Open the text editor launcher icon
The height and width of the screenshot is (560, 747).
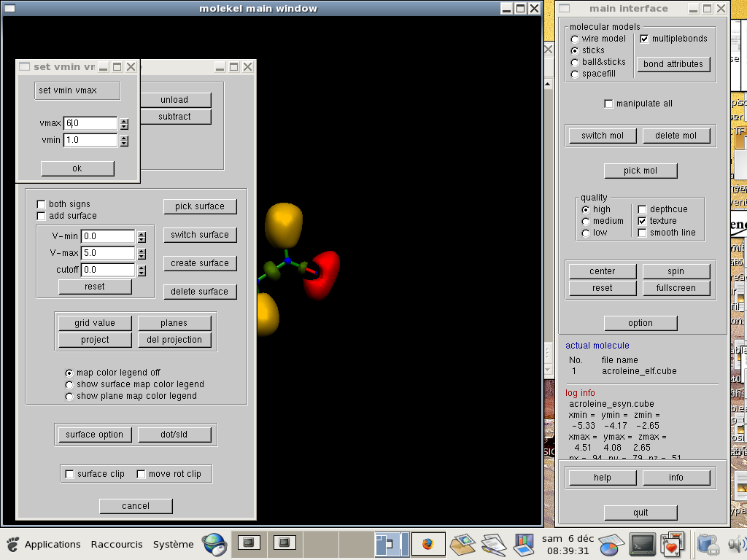tap(494, 545)
